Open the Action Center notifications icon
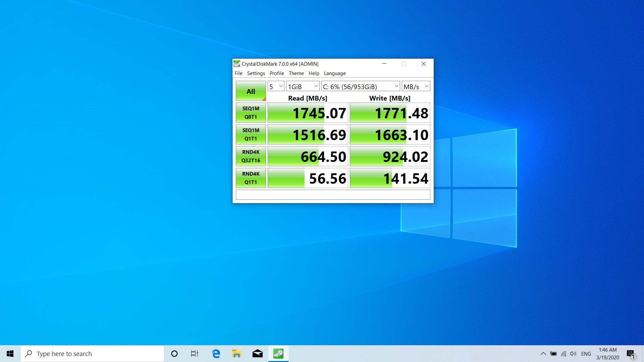This screenshot has width=644, height=362. [632, 354]
